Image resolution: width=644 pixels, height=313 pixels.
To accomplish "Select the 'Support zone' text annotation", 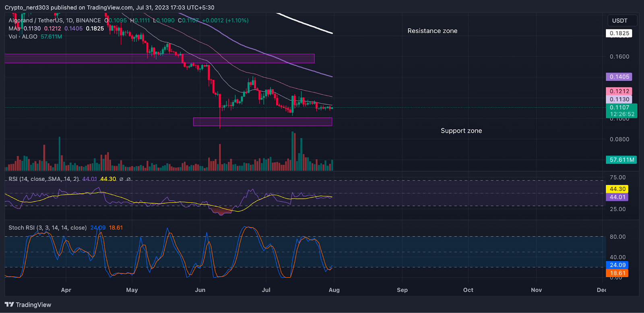I will coord(461,131).
